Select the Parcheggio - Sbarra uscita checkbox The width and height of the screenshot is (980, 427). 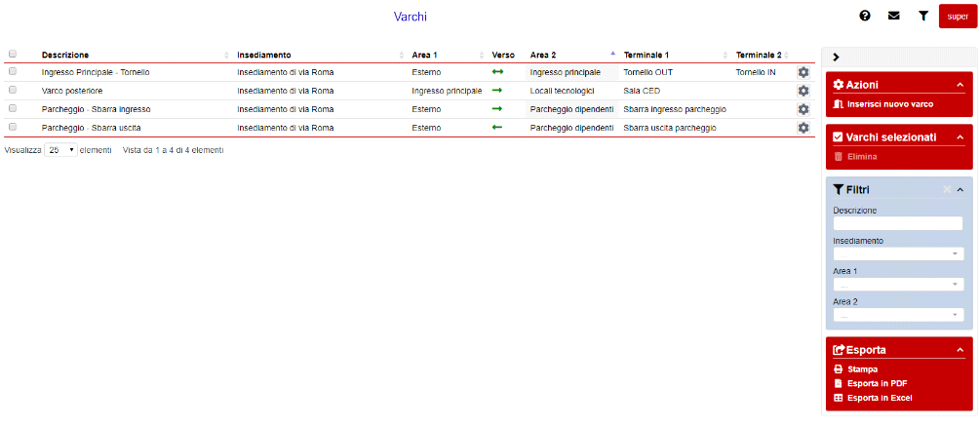click(x=13, y=128)
